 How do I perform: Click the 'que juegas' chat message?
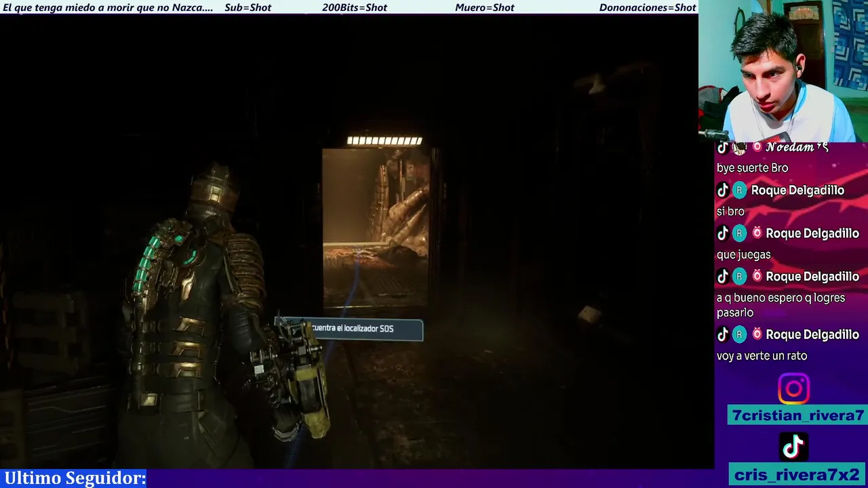click(743, 255)
